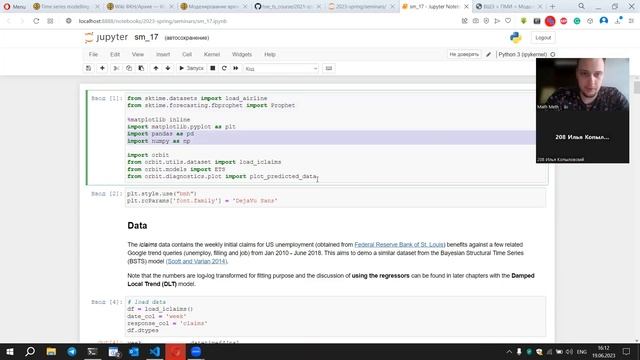Open Outlook from the taskbar
Screen dimensions: 640x360
(x=134, y=351)
